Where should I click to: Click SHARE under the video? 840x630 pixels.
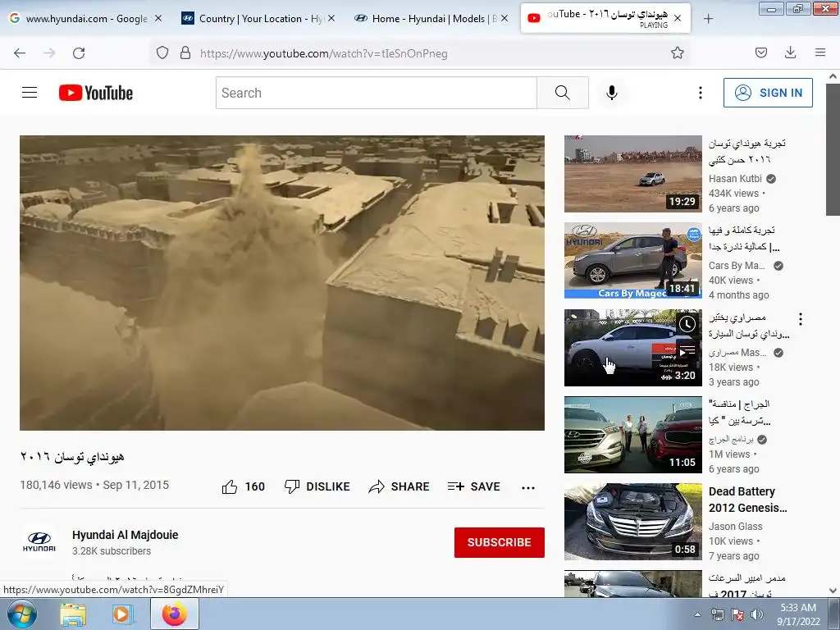point(399,486)
